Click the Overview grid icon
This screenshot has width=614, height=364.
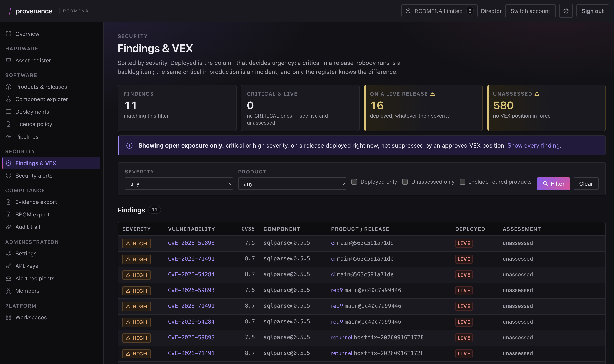tap(9, 34)
